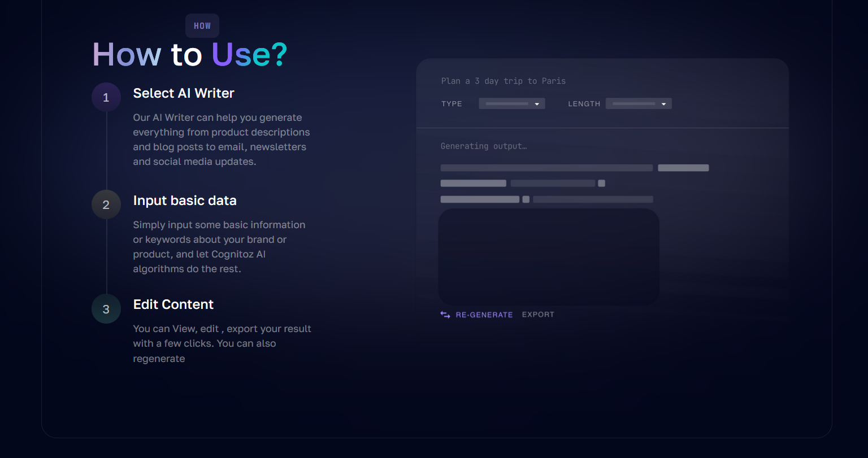This screenshot has width=868, height=458.
Task: Click the EXPORT button
Action: tap(538, 315)
